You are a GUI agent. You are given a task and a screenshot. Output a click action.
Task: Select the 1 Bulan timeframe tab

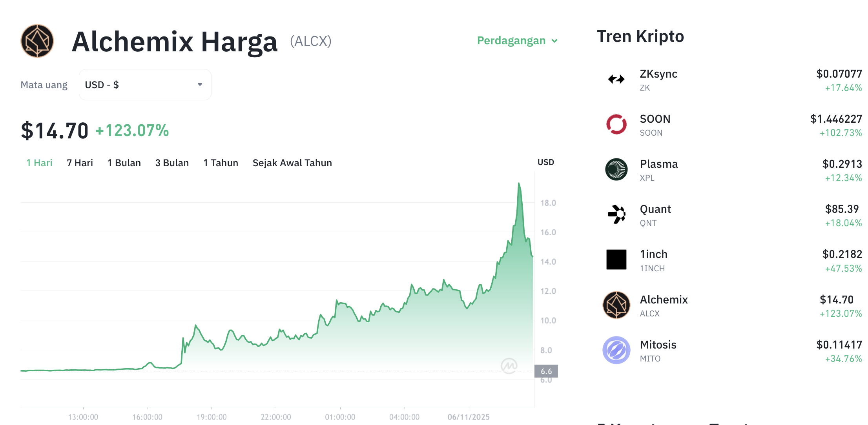click(124, 163)
